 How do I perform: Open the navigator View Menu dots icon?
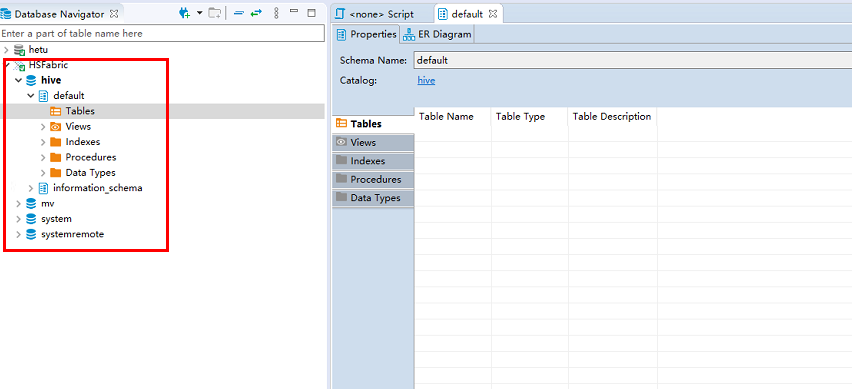(x=276, y=14)
